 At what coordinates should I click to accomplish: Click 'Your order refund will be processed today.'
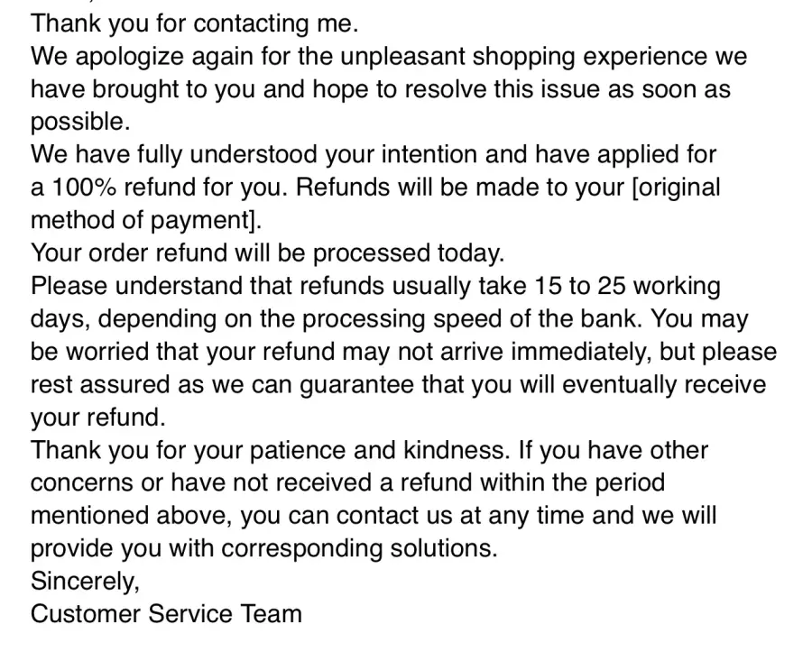pos(267,253)
